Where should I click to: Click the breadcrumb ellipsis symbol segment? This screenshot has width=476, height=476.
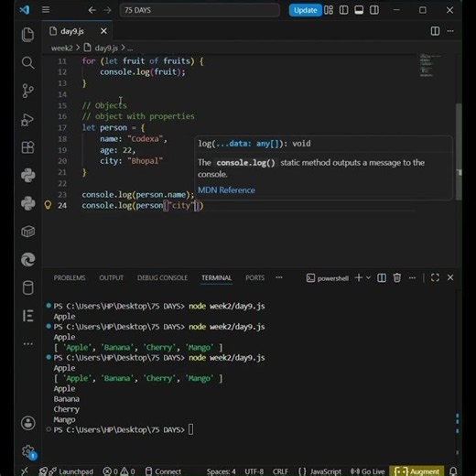pos(130,49)
